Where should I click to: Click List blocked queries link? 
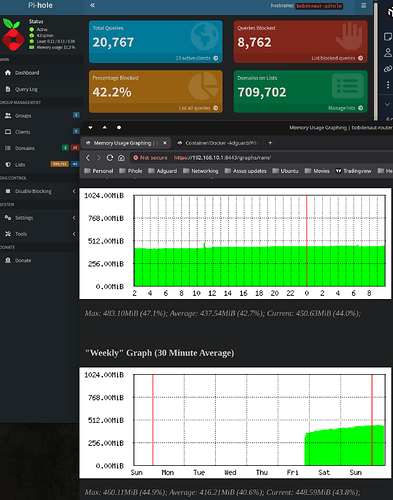(333, 58)
